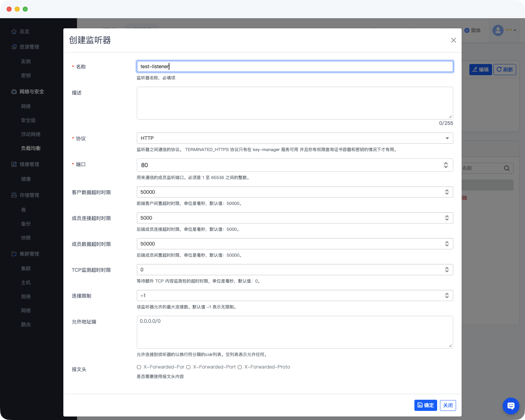Close the 创建监听器 dialog with X
This screenshot has width=525, height=420.
453,40
